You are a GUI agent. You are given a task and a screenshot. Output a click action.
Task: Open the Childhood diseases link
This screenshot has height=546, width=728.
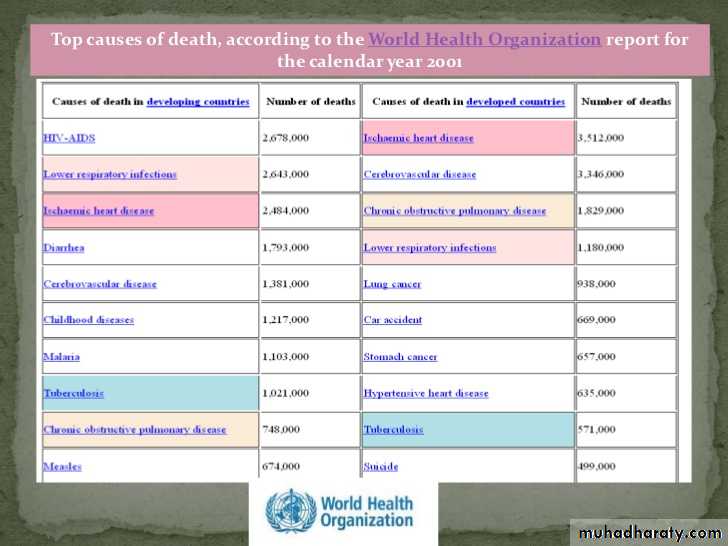[88, 320]
